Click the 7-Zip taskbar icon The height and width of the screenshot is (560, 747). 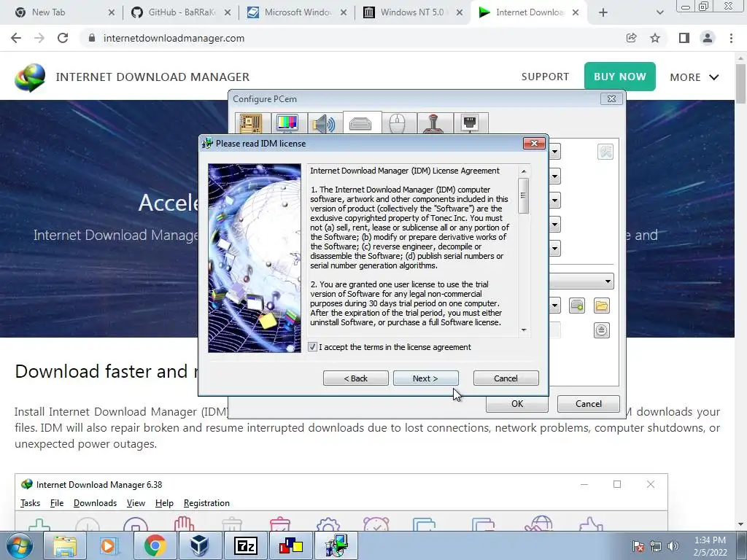pos(245,545)
